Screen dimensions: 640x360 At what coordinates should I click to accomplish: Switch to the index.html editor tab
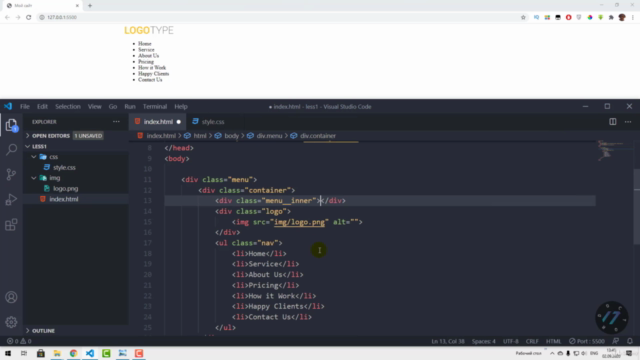158,122
